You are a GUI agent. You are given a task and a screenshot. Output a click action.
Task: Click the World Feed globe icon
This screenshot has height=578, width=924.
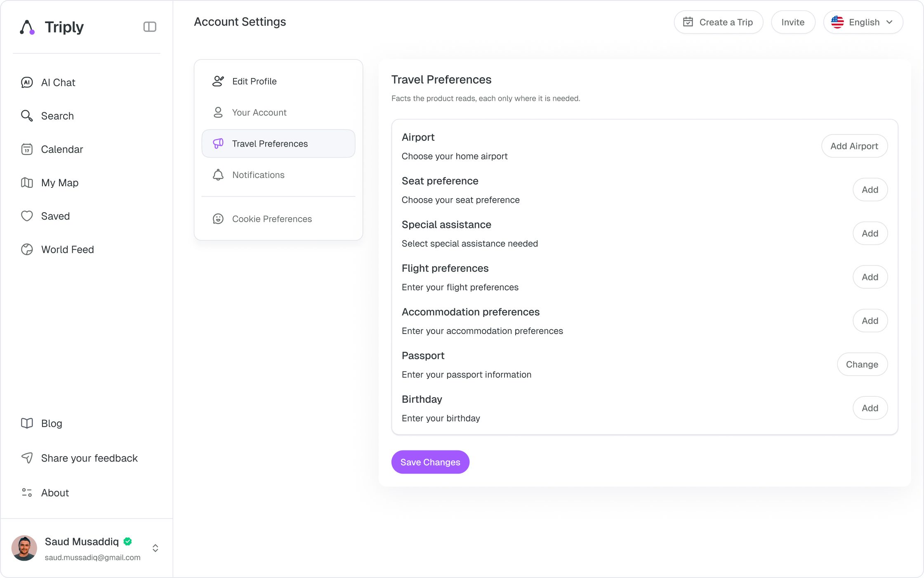[27, 249]
